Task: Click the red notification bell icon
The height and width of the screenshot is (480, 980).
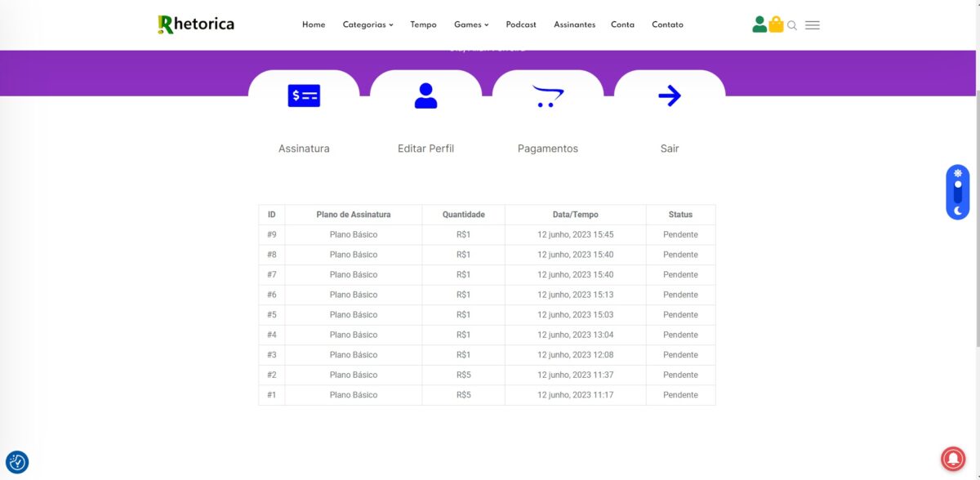Action: pos(951,459)
